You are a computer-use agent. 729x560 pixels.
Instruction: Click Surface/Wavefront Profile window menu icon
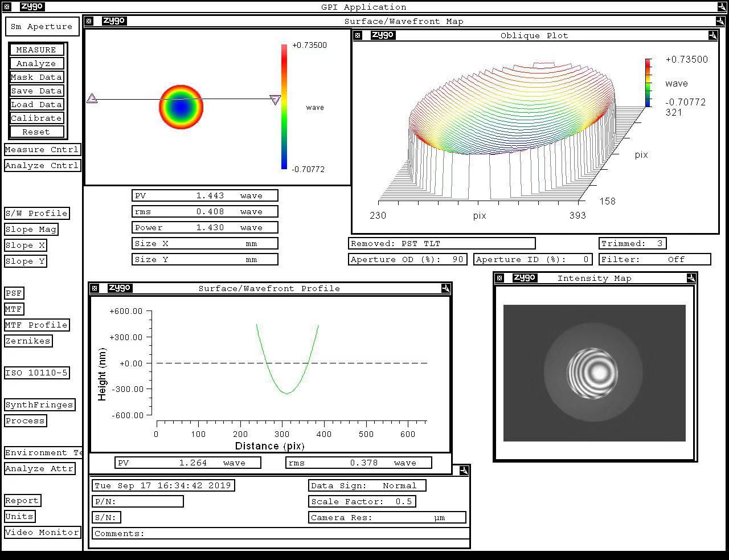pos(95,288)
